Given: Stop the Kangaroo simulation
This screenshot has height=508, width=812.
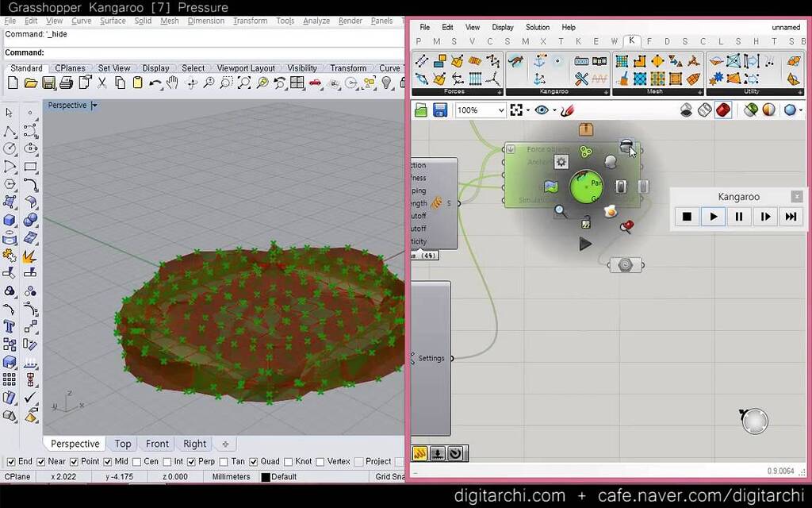Looking at the screenshot, I should [x=688, y=216].
